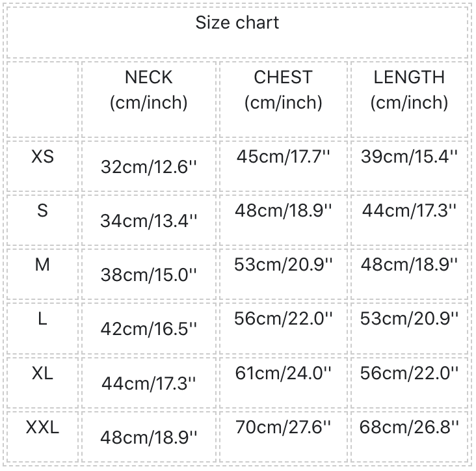Click the Size chart title cell
The image size is (476, 471).
[237, 23]
